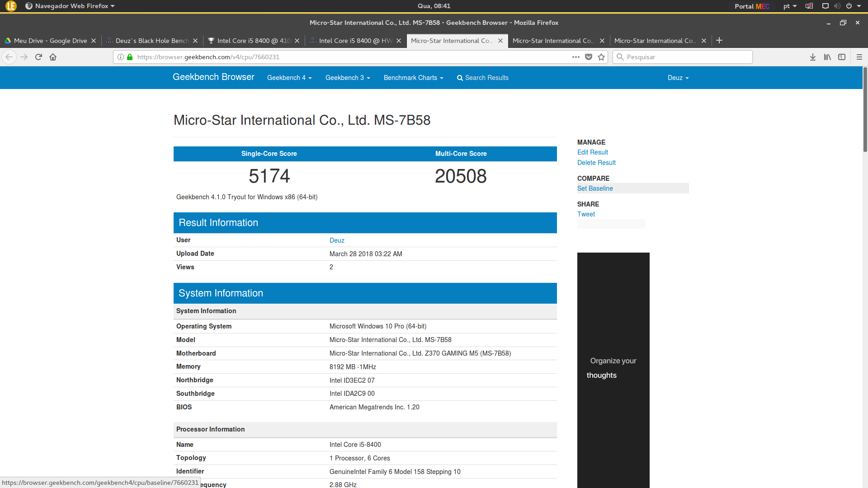The image size is (868, 488).
Task: Click the LE distro logo in top panel
Action: 11,6
